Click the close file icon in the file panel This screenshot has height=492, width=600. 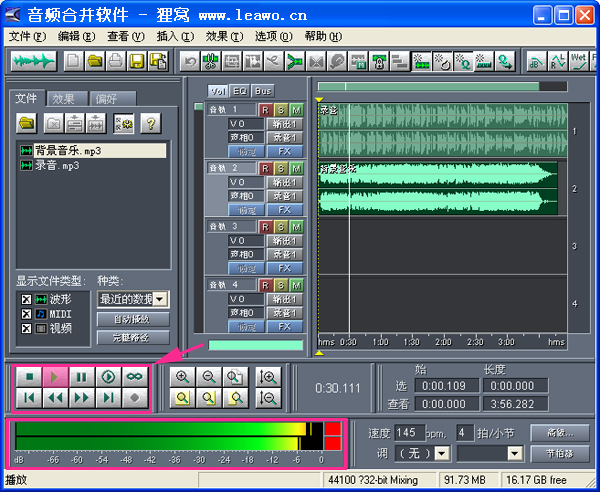[54, 123]
